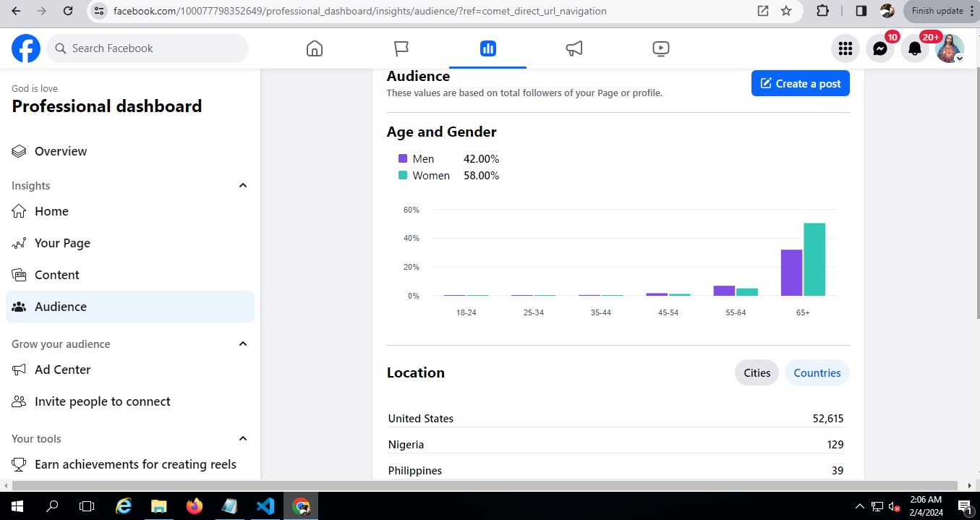Open the grid menu icon
The height and width of the screenshot is (520, 980).
(845, 48)
